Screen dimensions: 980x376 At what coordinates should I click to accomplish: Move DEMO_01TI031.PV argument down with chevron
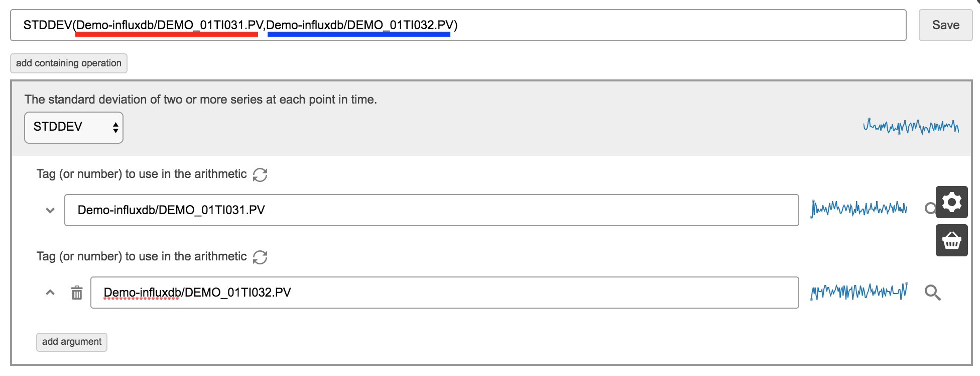[50, 210]
